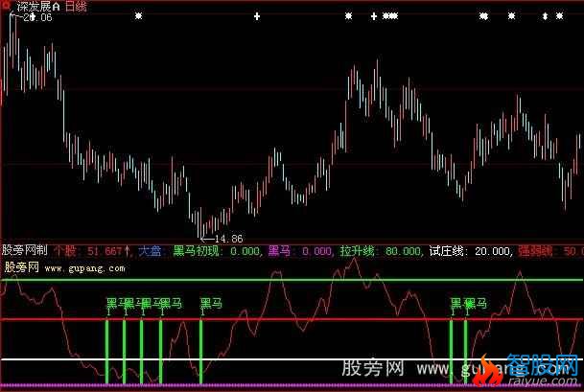Viewport: 584px width, 392px height.
Task: Click the plus marker just left of triple-star cluster
Action: point(374,16)
